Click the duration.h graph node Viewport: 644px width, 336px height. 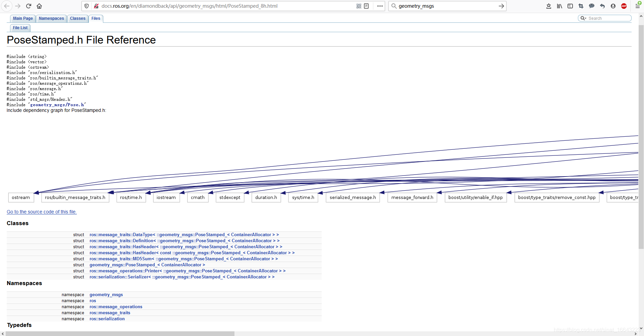click(266, 198)
